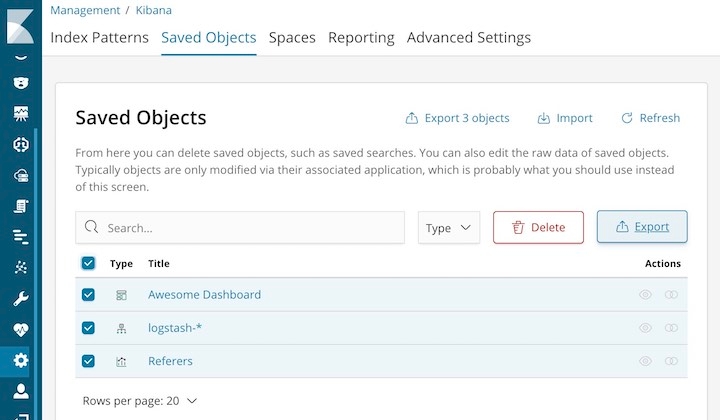Toggle the select-all checkbox in table header

point(88,263)
